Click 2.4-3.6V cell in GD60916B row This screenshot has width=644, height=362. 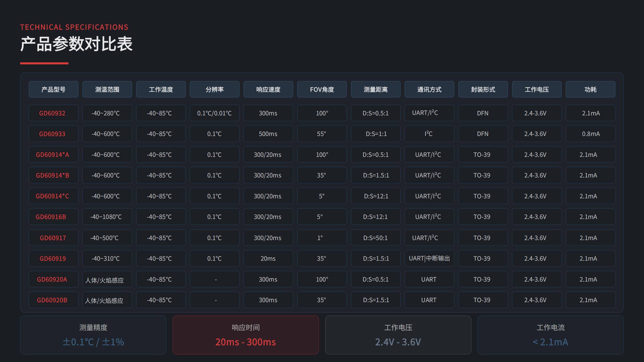click(x=537, y=217)
